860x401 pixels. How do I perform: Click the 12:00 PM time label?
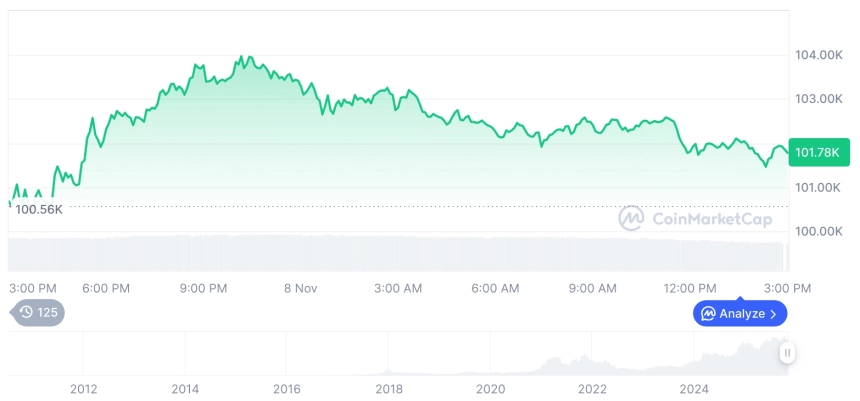coord(692,288)
